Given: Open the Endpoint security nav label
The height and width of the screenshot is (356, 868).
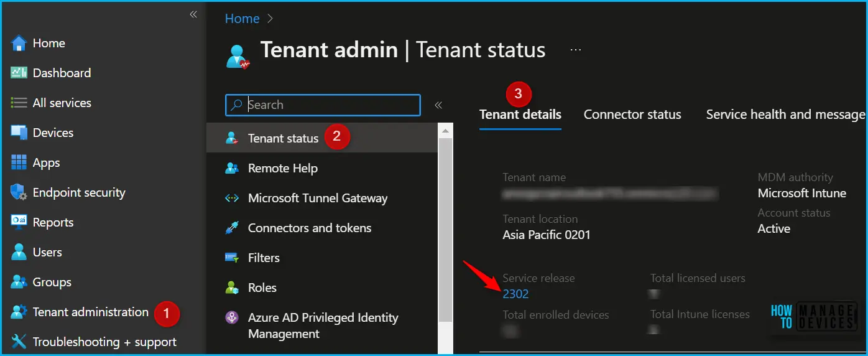Looking at the screenshot, I should coord(79,193).
